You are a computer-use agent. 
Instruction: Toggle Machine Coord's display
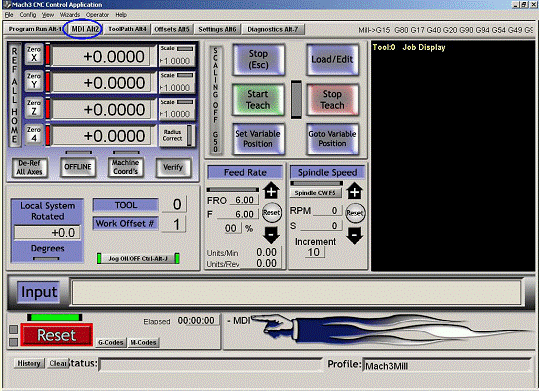coord(125,167)
